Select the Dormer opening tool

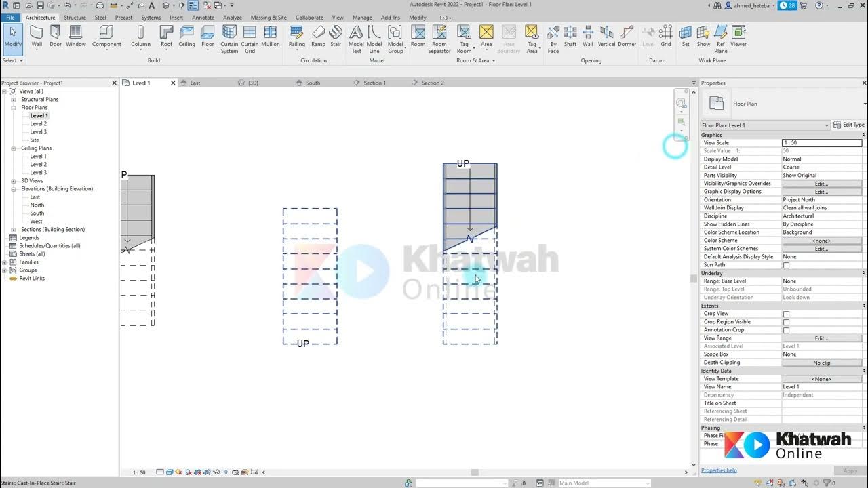627,37
